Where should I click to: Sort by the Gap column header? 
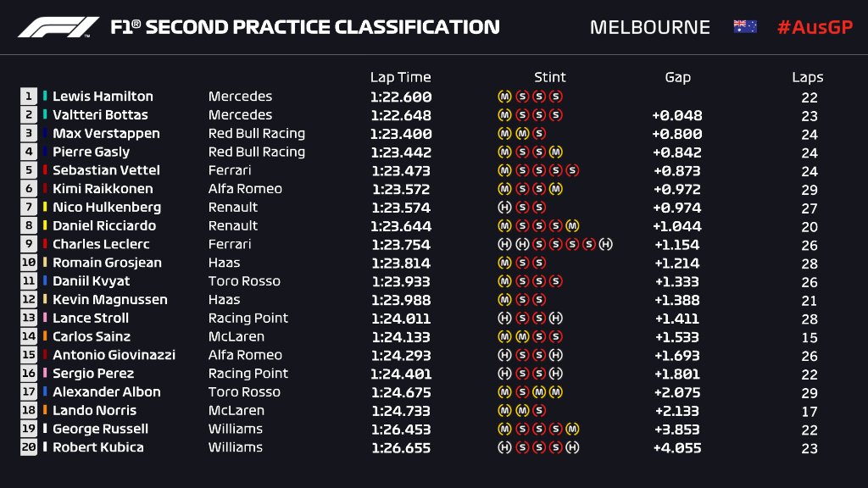click(677, 77)
